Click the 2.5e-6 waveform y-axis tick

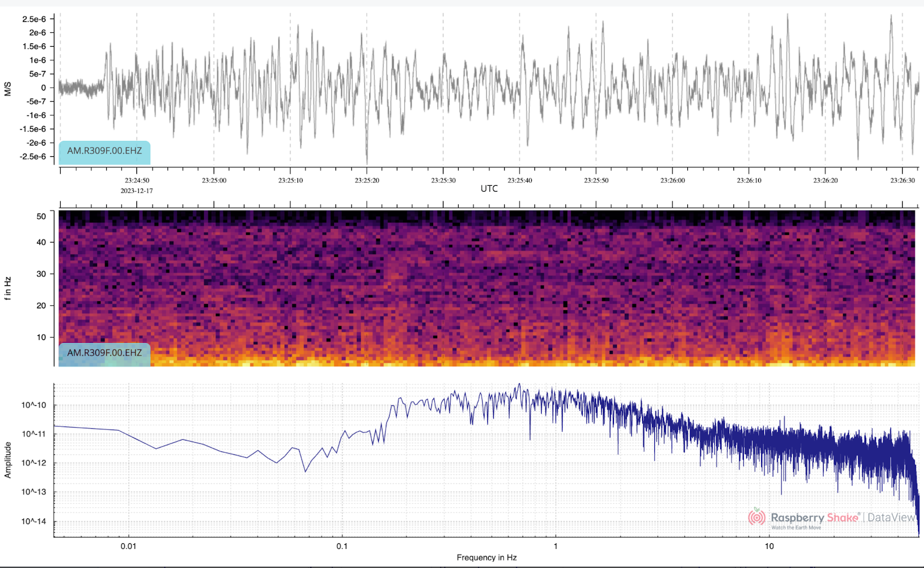point(34,19)
